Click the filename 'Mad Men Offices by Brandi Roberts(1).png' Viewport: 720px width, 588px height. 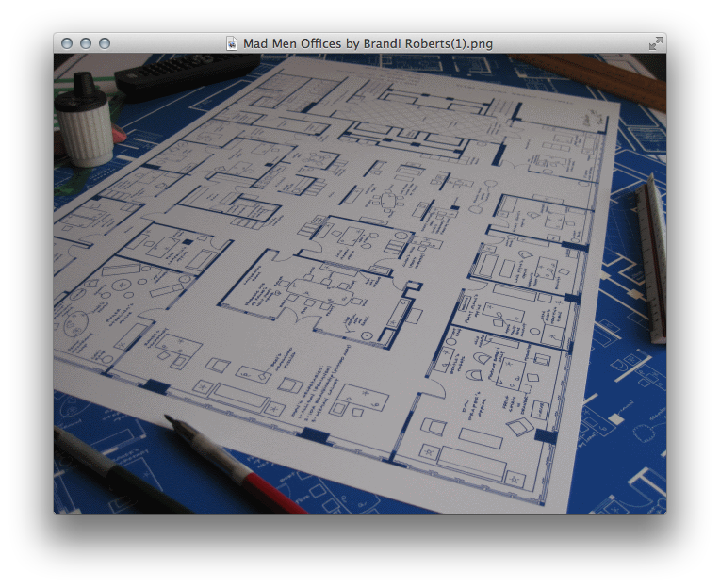(368, 43)
